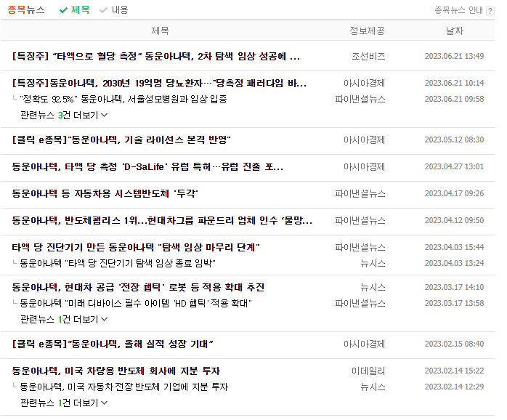Open the 종목뉴스 안내 question mark icon
The width and height of the screenshot is (507, 420).
click(490, 11)
